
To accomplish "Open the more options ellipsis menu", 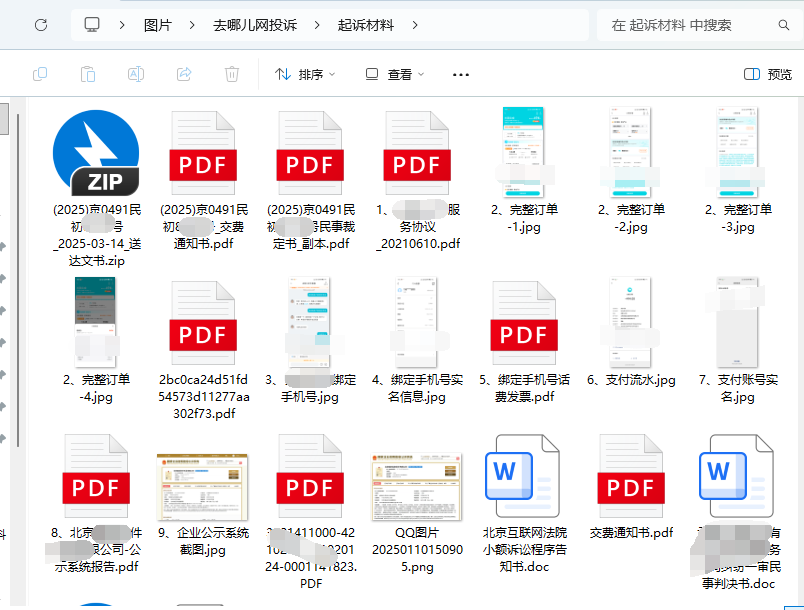I will tap(461, 74).
